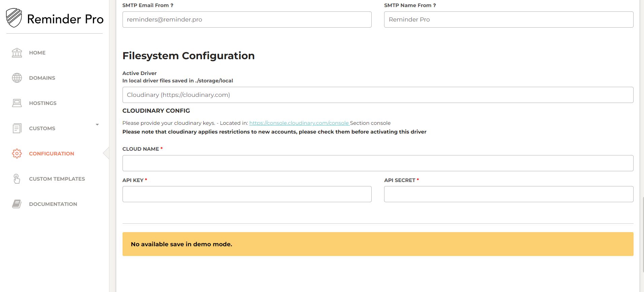The image size is (644, 292).
Task: Click the SMTP Email From field
Action: [x=247, y=20]
